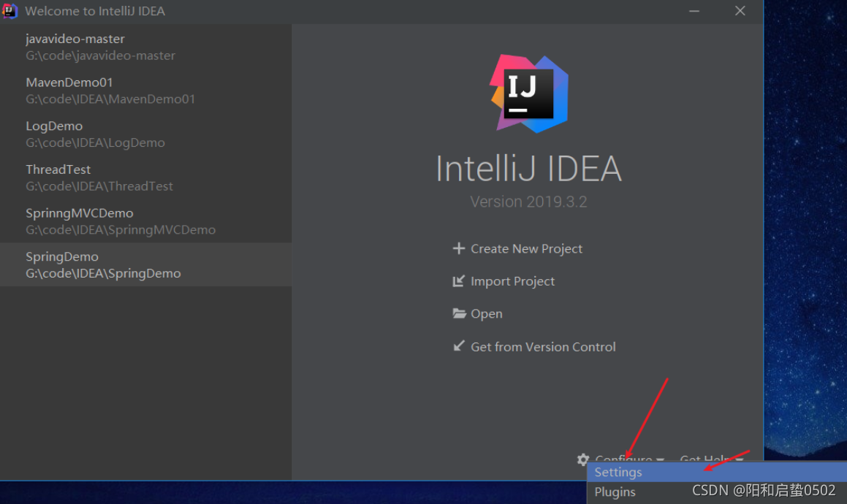
Task: Click the Open folder icon
Action: [x=459, y=313]
